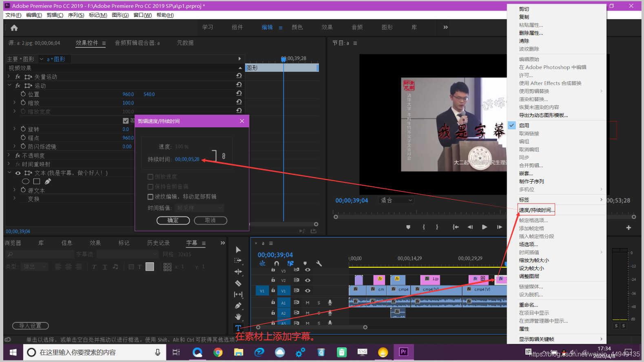
Task: Reset 位置 parameter value
Action: click(x=239, y=93)
